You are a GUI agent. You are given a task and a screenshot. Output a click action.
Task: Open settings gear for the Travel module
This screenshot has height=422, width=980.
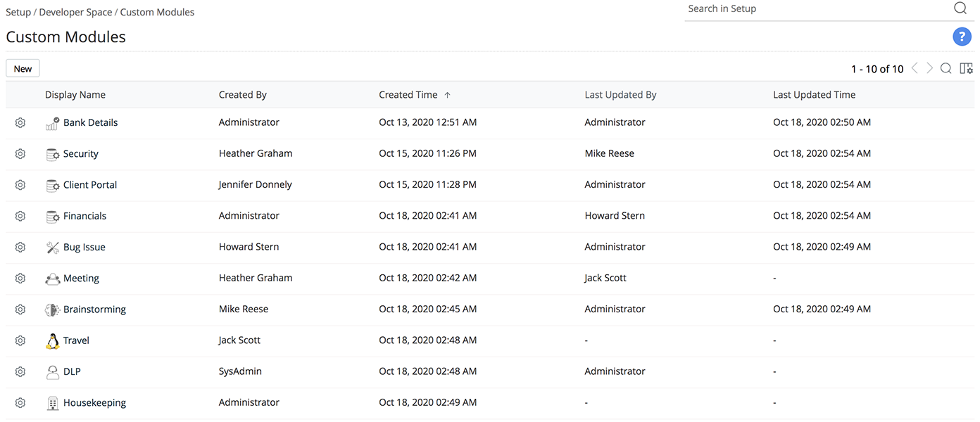pyautogui.click(x=20, y=341)
